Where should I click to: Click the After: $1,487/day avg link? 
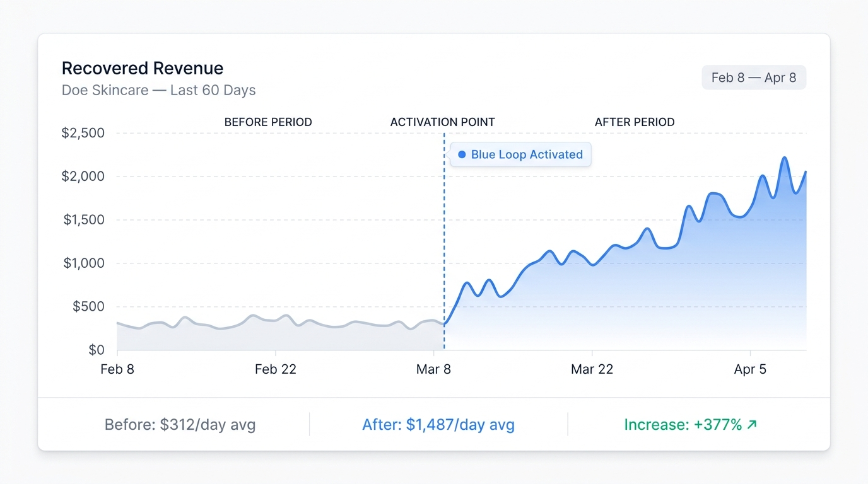[x=438, y=425]
